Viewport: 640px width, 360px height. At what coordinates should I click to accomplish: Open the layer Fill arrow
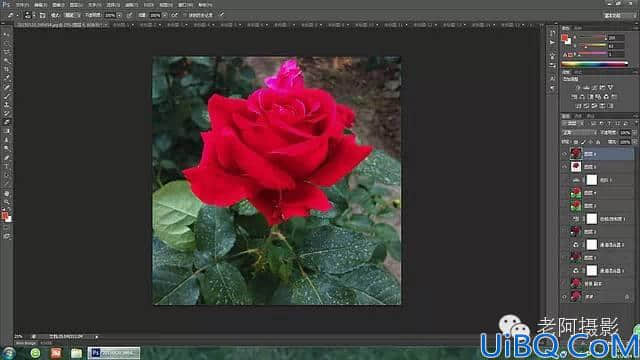coord(634,142)
